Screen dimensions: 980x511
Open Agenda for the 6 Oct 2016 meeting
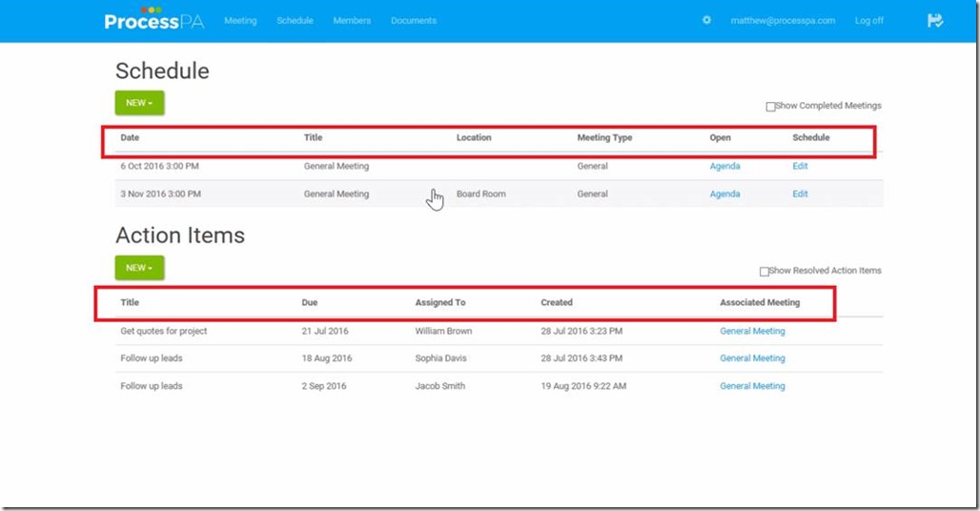725,166
